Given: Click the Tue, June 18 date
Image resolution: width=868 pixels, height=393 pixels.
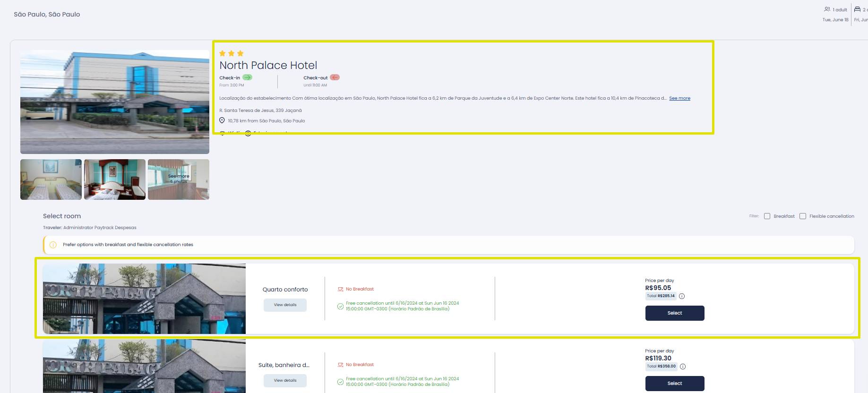Looking at the screenshot, I should point(835,20).
